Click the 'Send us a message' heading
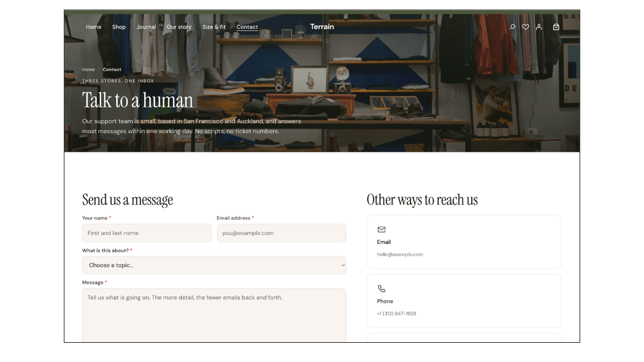Image resolution: width=644 pixels, height=362 pixels. tap(127, 200)
